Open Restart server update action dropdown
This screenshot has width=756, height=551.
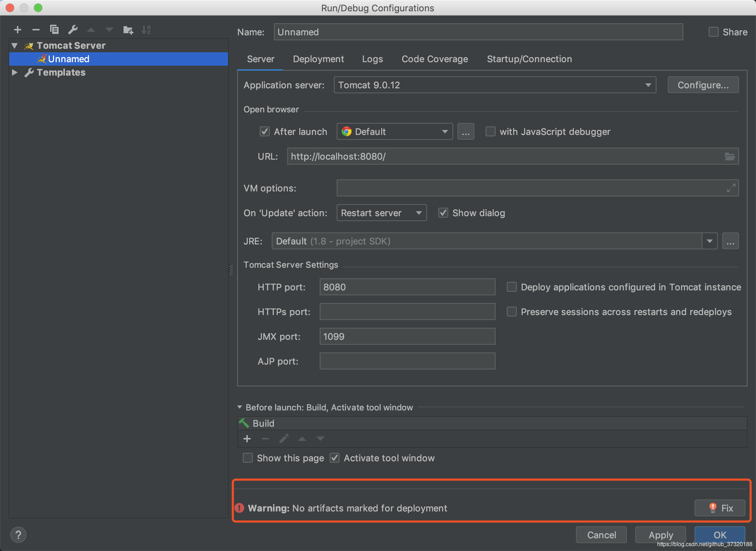pos(382,213)
